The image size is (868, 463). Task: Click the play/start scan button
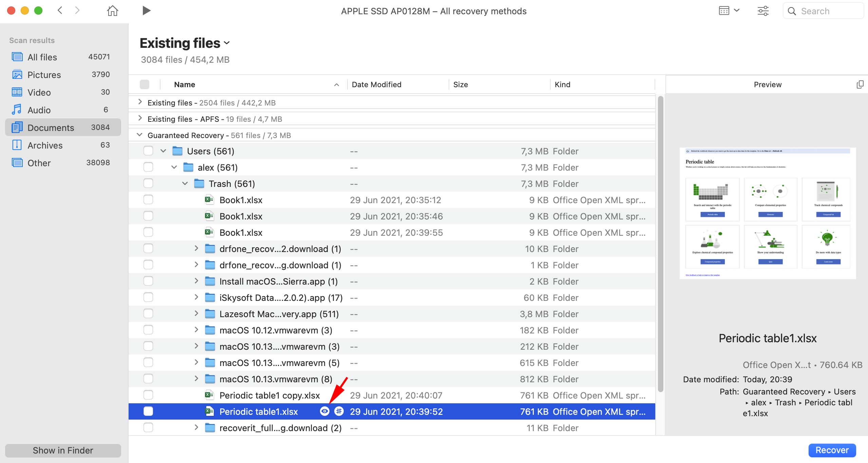pyautogui.click(x=146, y=11)
